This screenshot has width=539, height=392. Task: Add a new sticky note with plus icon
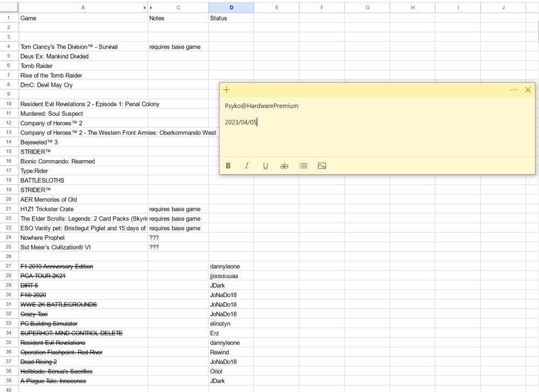(x=226, y=90)
